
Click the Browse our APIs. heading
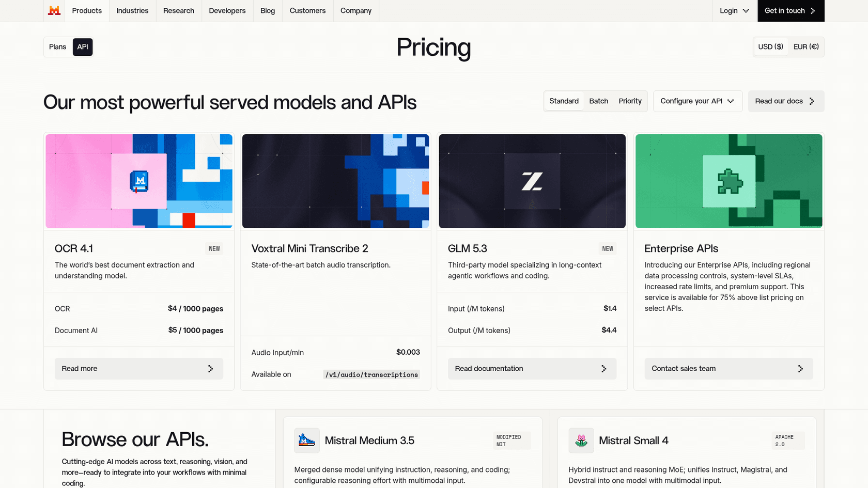[x=135, y=439]
